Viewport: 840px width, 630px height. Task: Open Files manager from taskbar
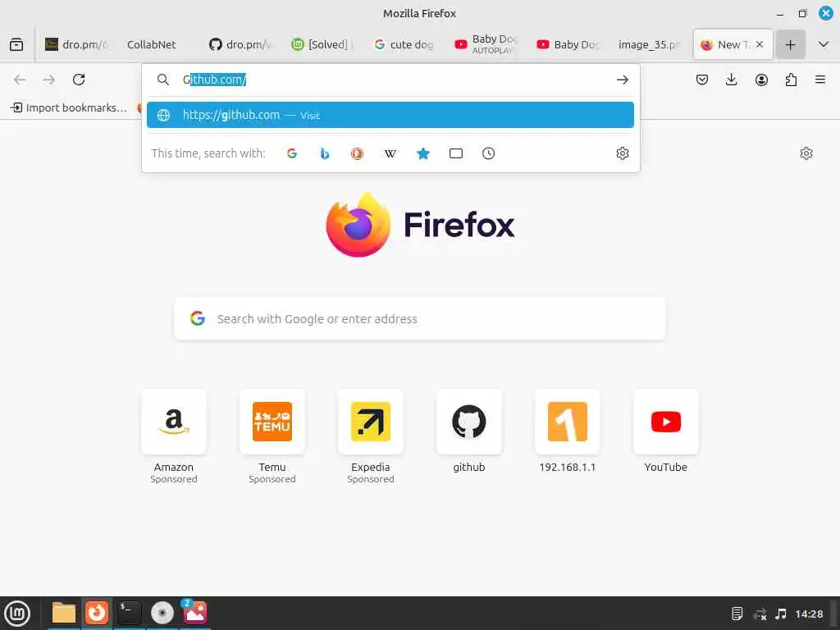point(64,613)
